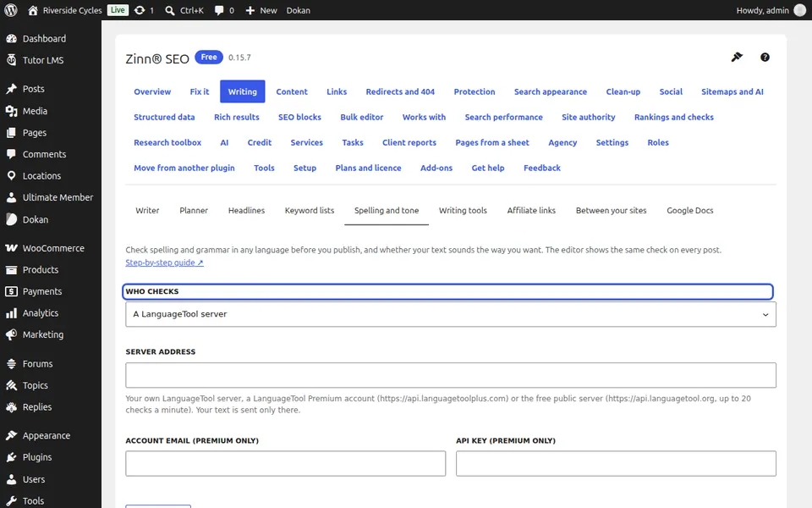Select the Structured data tab
The width and height of the screenshot is (812, 508).
164,117
